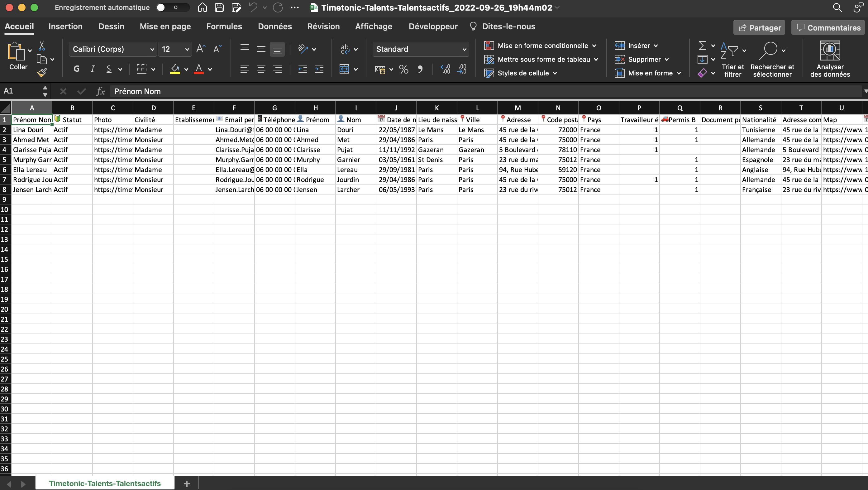Click the Home icon in title bar

pyautogui.click(x=202, y=7)
